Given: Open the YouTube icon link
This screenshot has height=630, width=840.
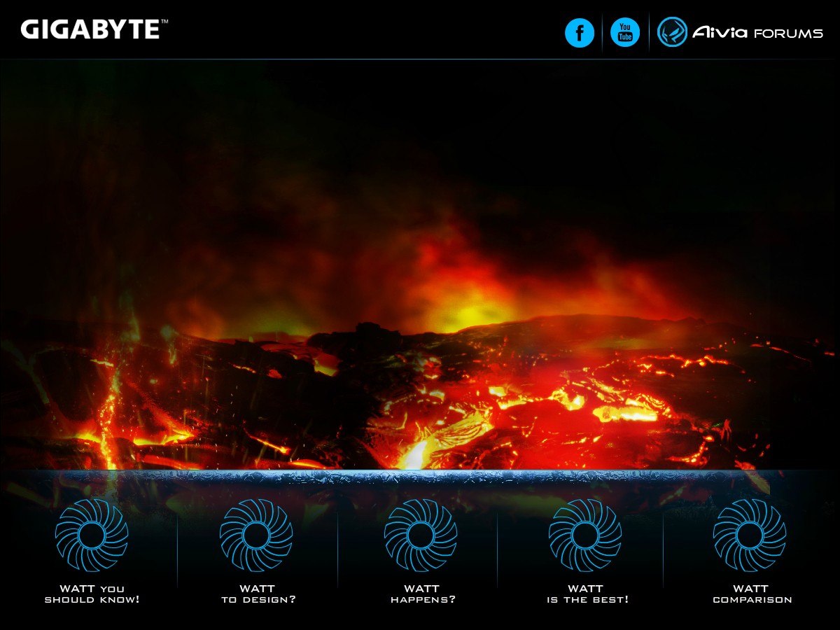Looking at the screenshot, I should pos(625,33).
